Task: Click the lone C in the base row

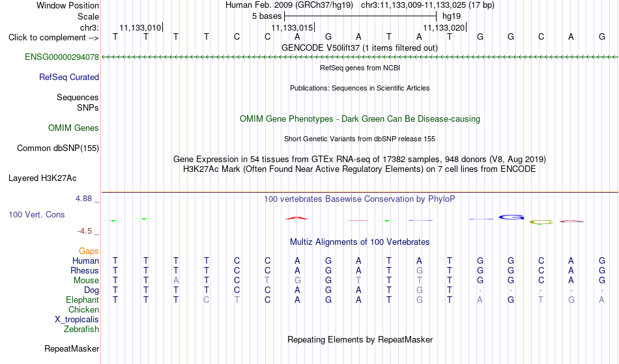Action: pos(541,36)
